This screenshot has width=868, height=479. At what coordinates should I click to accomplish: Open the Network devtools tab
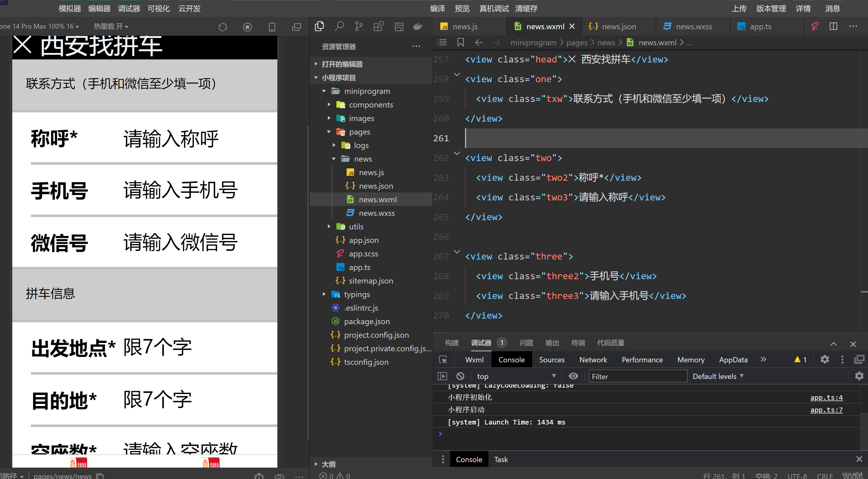[x=593, y=360]
